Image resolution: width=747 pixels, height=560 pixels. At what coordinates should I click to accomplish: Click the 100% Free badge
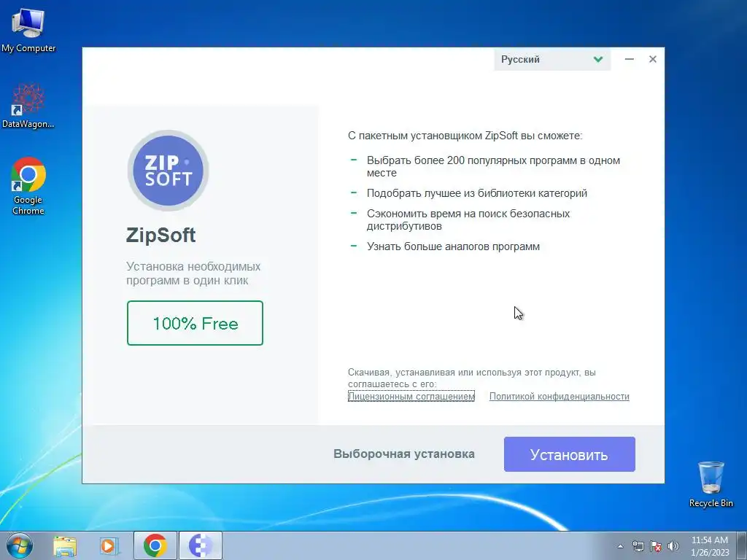195,323
